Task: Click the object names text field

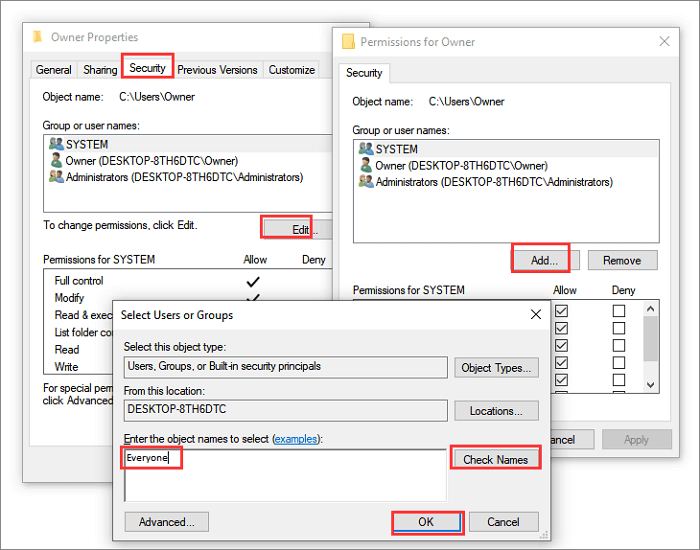Action: [x=285, y=473]
